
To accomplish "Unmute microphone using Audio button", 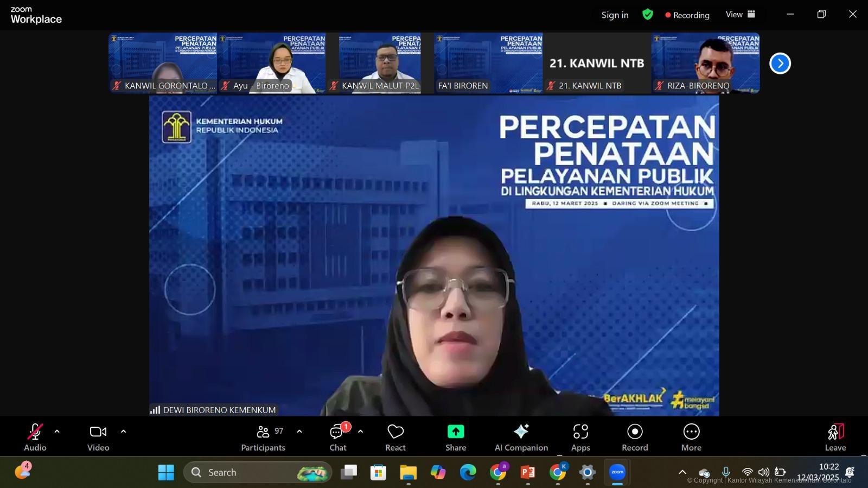I will coord(35,437).
